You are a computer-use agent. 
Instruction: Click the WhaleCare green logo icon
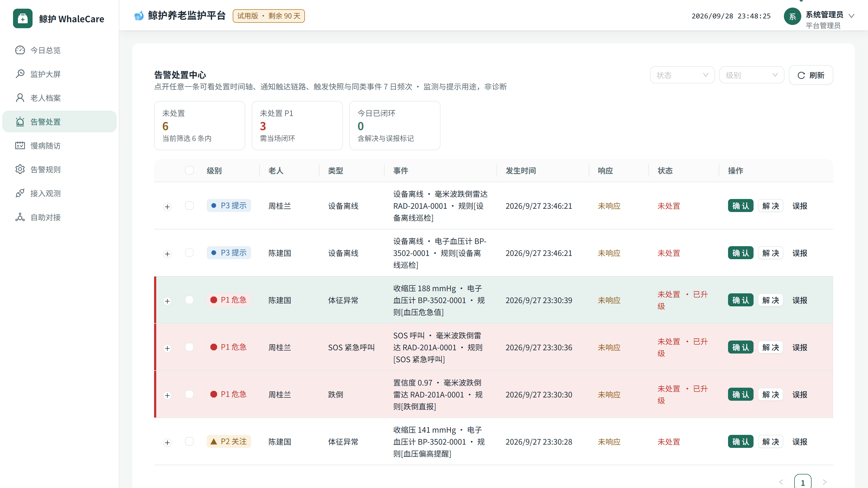[x=23, y=18]
